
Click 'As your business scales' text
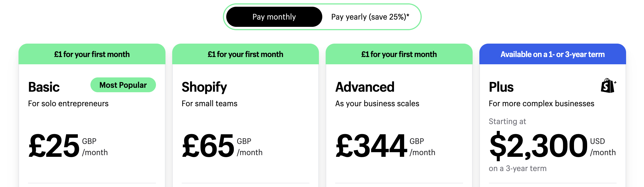(x=377, y=104)
